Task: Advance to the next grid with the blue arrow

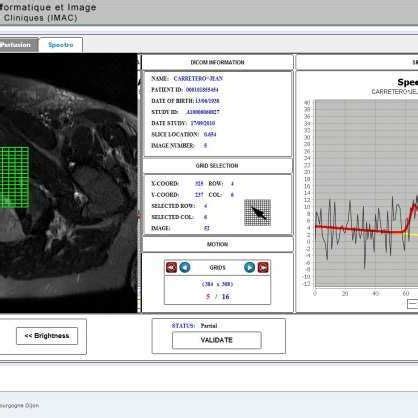Action: [249, 267]
